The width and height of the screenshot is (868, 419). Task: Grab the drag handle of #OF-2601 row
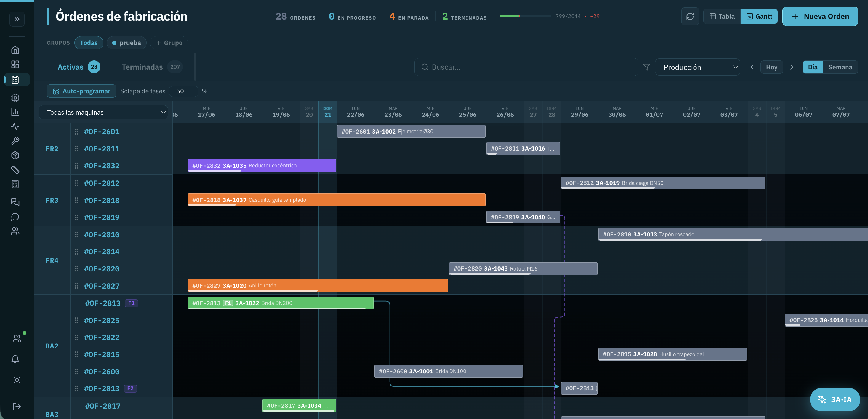pos(76,132)
